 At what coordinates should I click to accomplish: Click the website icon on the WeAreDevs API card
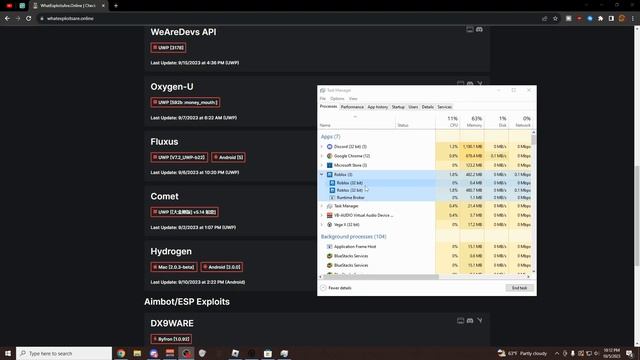tap(470, 29)
